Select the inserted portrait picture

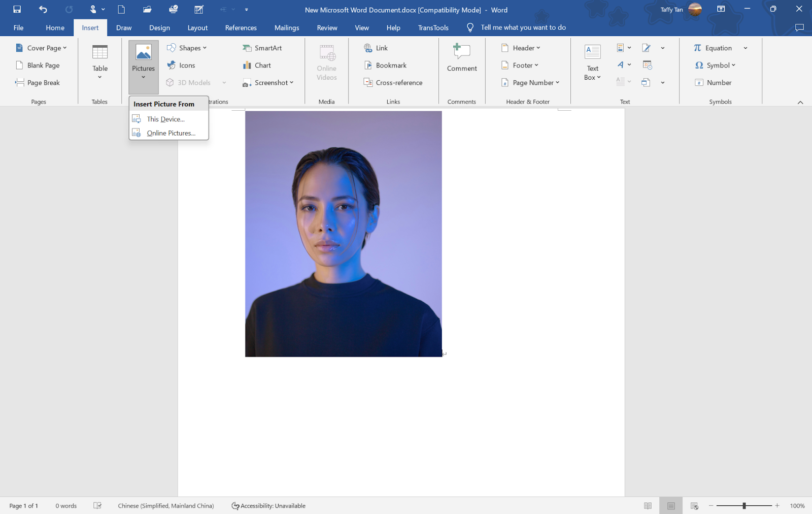344,234
